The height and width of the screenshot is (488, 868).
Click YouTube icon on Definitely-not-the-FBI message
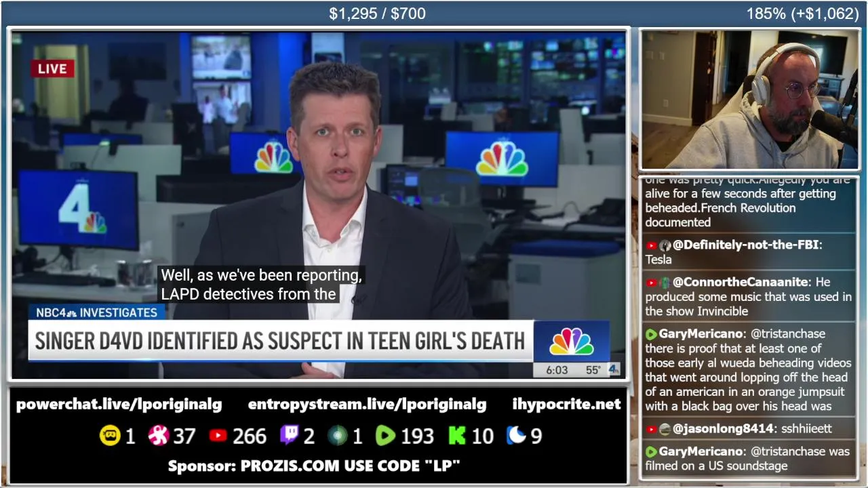(651, 245)
